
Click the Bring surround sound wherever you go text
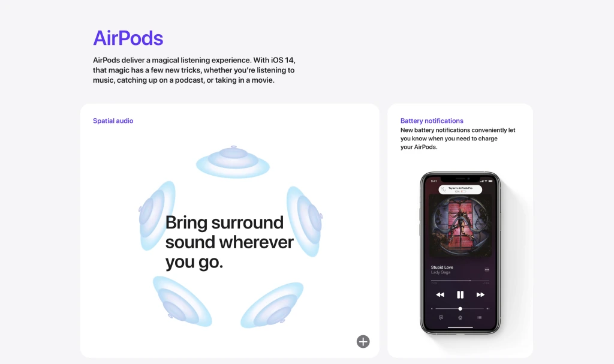pos(229,242)
